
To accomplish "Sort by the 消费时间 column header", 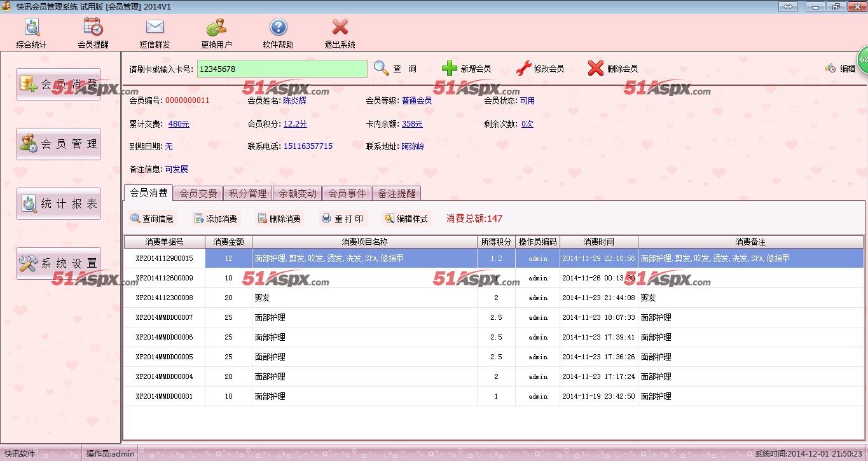I will click(599, 242).
